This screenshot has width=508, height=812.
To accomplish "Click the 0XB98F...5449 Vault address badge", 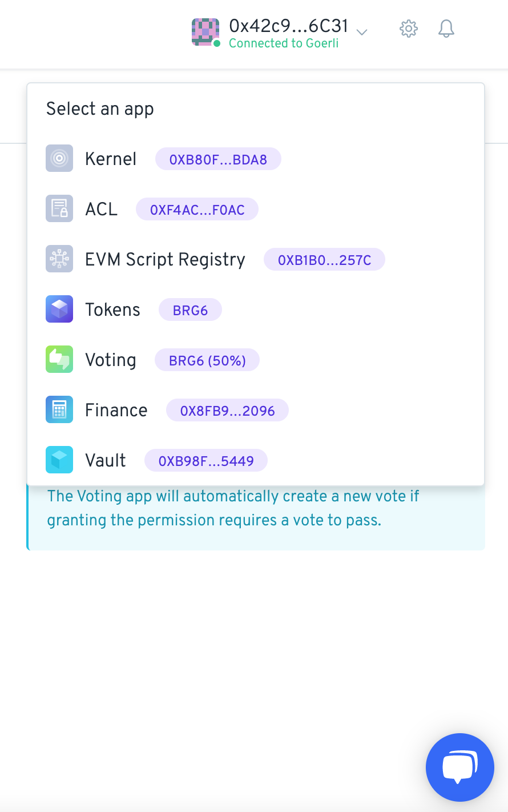I will pyautogui.click(x=206, y=460).
